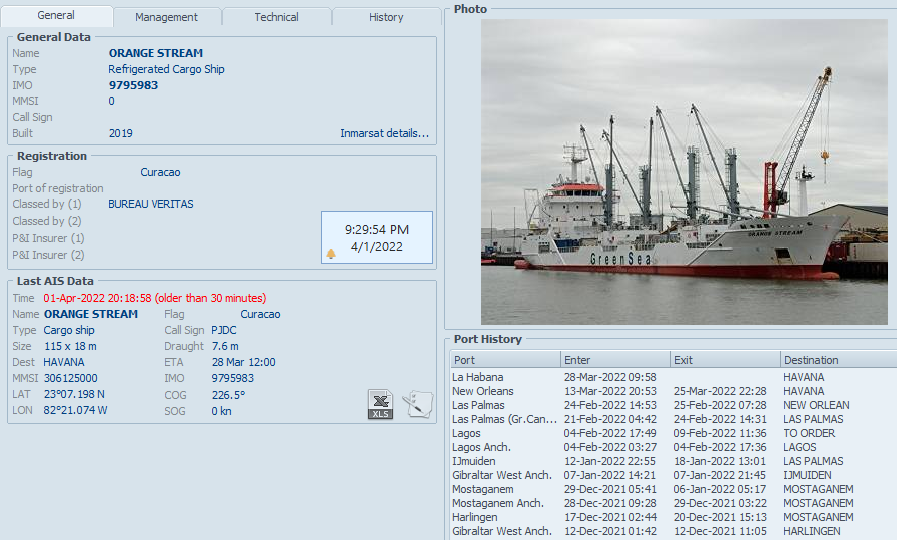This screenshot has width=897, height=540.
Task: Select the Harlingen port history row
Action: (x=673, y=517)
